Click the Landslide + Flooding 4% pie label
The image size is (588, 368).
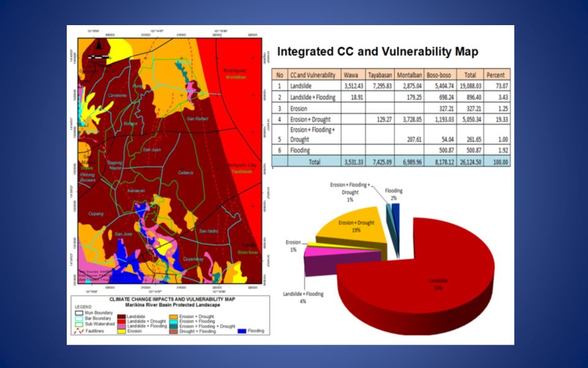[303, 297]
